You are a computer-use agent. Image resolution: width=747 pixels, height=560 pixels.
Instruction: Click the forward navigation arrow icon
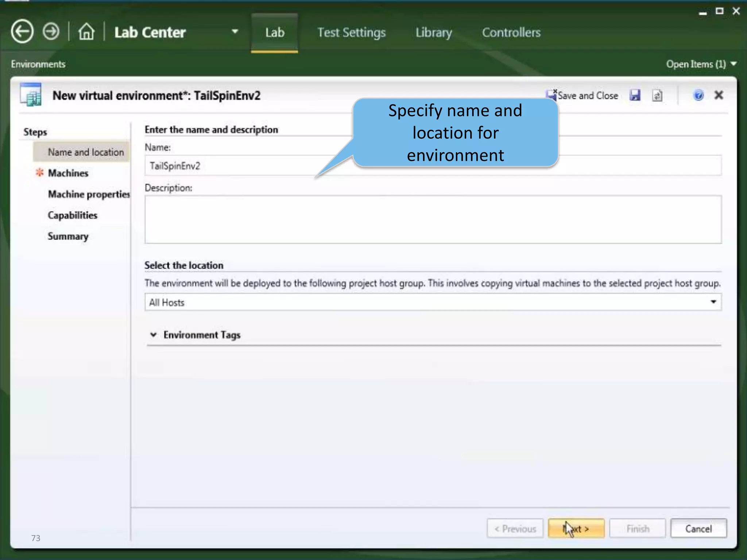[x=51, y=32]
